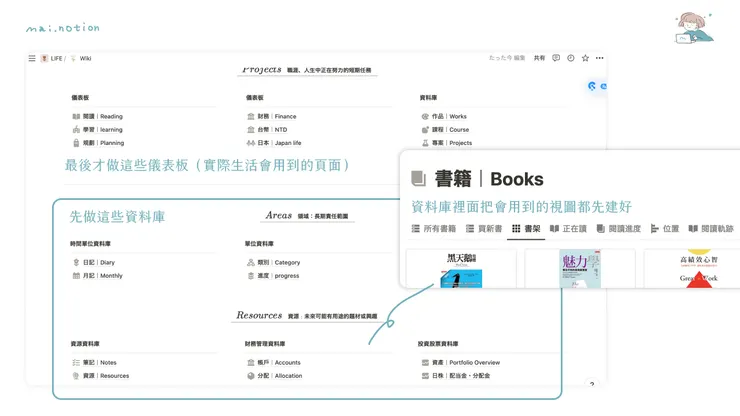This screenshot has height=416, width=740.
Task: Click the 時間單位資料庫 column heading
Action: 90,244
